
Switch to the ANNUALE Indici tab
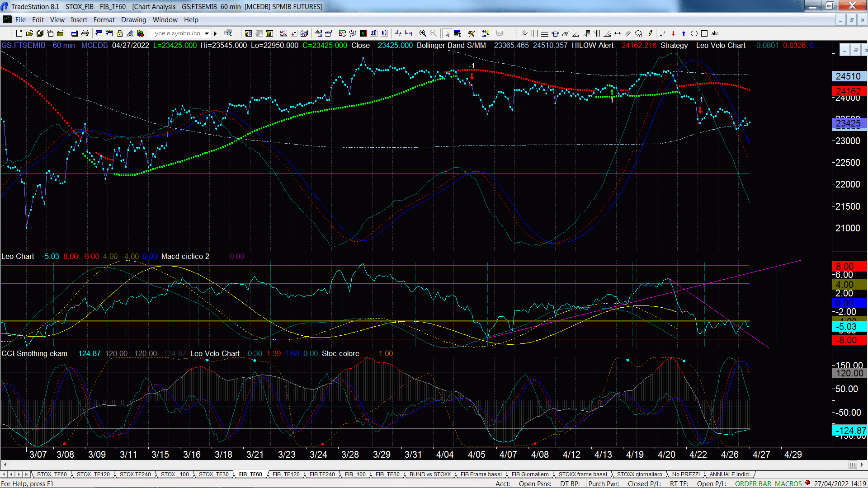click(x=729, y=474)
